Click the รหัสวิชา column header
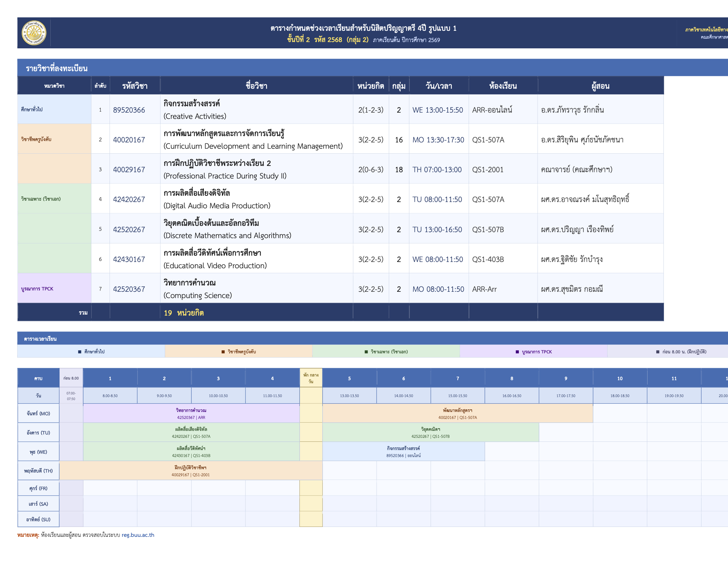 tap(135, 86)
